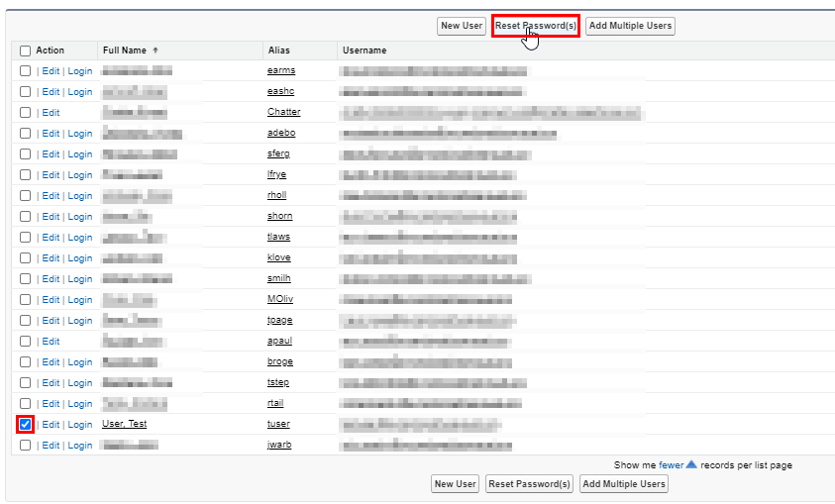Click Edit for the tuser row

click(x=51, y=424)
